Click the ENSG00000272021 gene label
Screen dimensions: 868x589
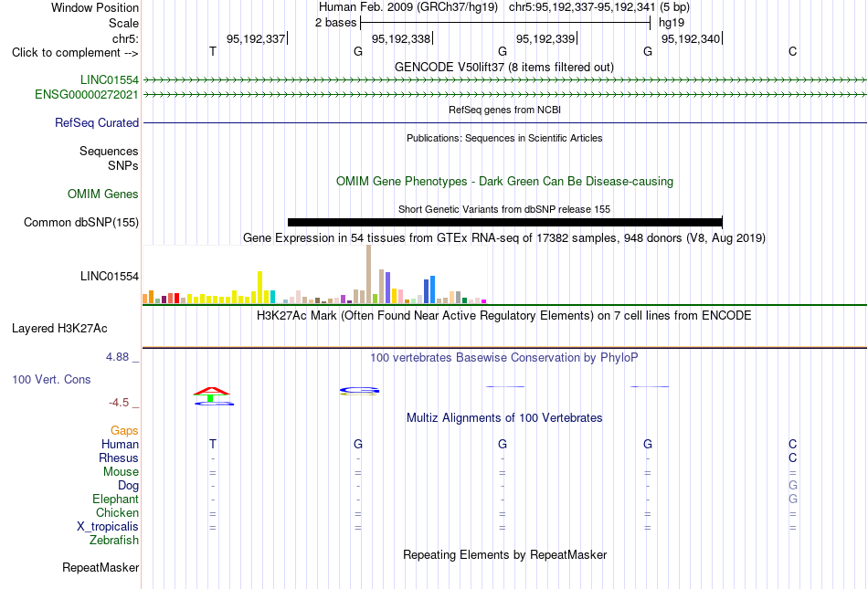coord(87,95)
